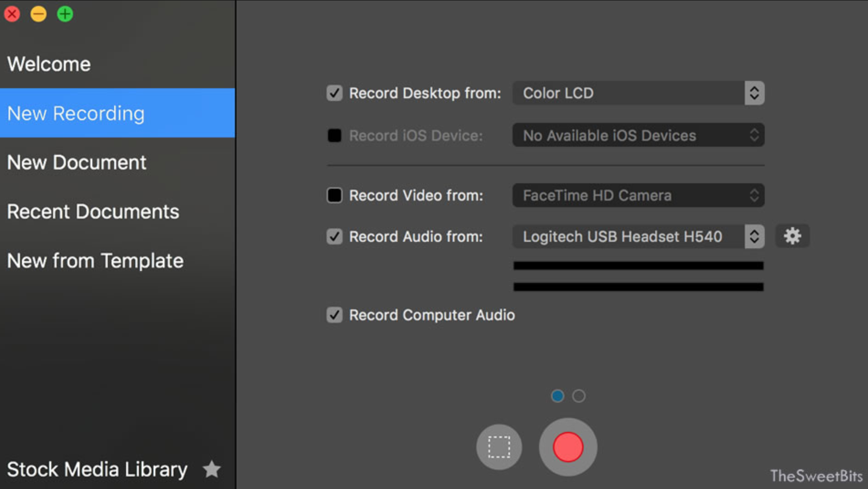Screen dimensions: 868x489
Task: Choose New from Template in sidebar
Action: [x=95, y=261]
